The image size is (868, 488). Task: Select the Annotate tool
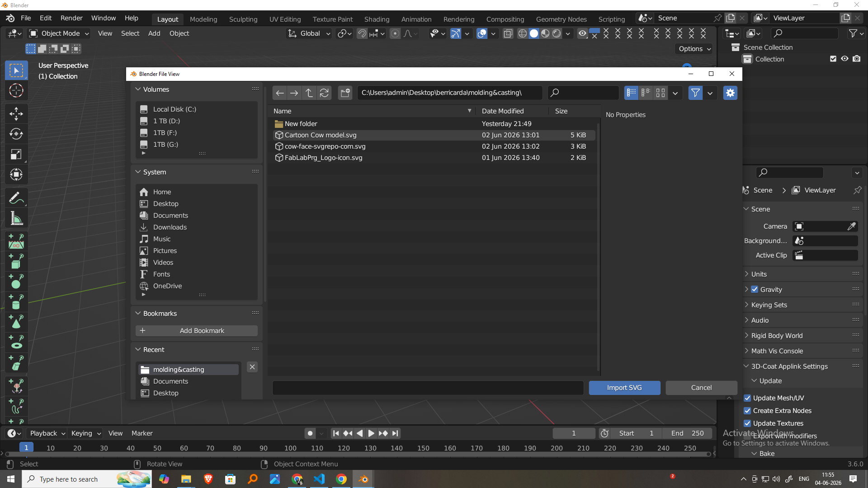pyautogui.click(x=16, y=198)
